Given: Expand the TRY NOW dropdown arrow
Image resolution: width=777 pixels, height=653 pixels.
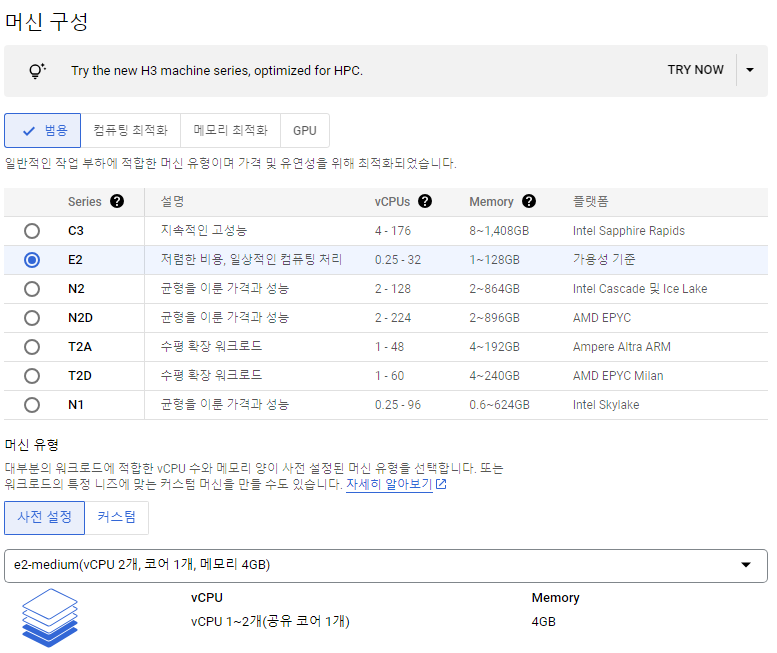Looking at the screenshot, I should [x=750, y=70].
